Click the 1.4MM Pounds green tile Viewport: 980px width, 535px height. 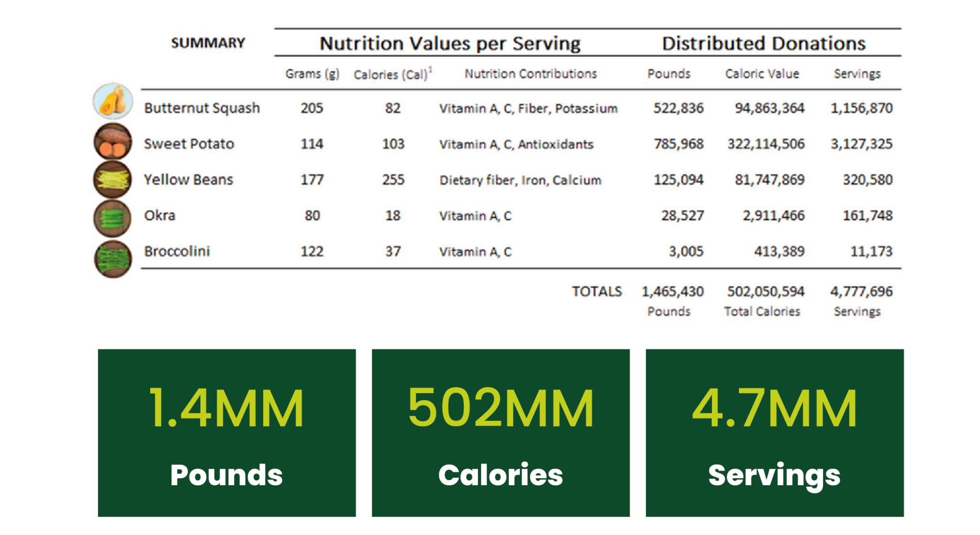(x=227, y=433)
